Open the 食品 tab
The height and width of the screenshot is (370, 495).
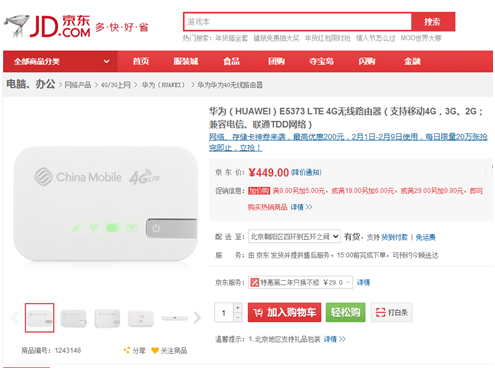[x=231, y=61]
